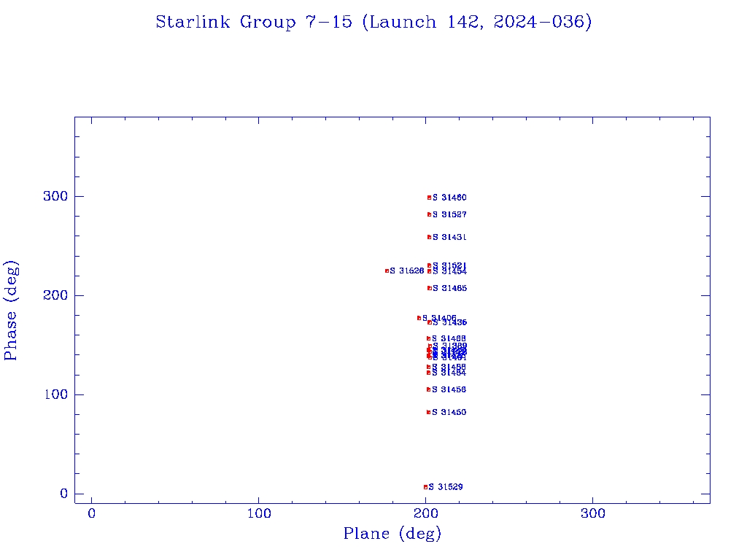Viewport: 747px width, 560px height.
Task: Click the 'S 31460' satellite label
Action: pyautogui.click(x=449, y=198)
